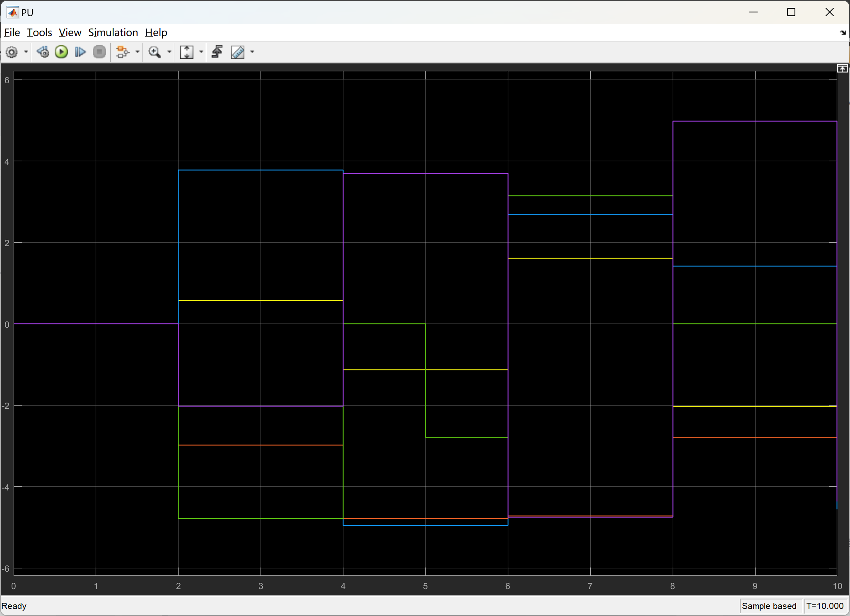Select the Zoom In magnifier tool
Viewport: 850px width, 616px height.
tap(155, 52)
